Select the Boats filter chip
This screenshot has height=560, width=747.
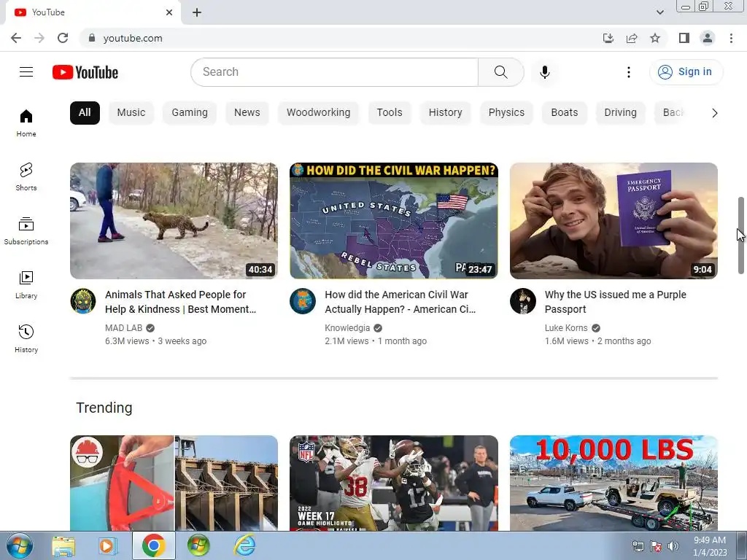click(564, 112)
